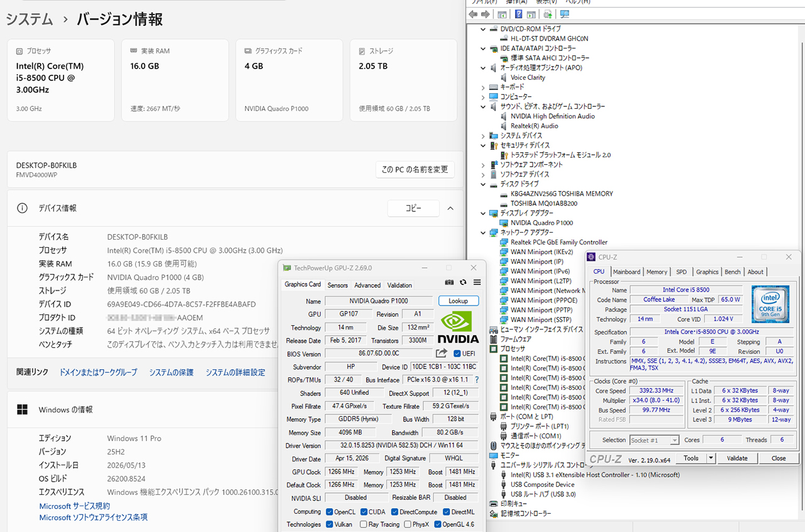Click the Bus Interface question mark in GPU-Z
The width and height of the screenshot is (805, 532).
point(476,380)
